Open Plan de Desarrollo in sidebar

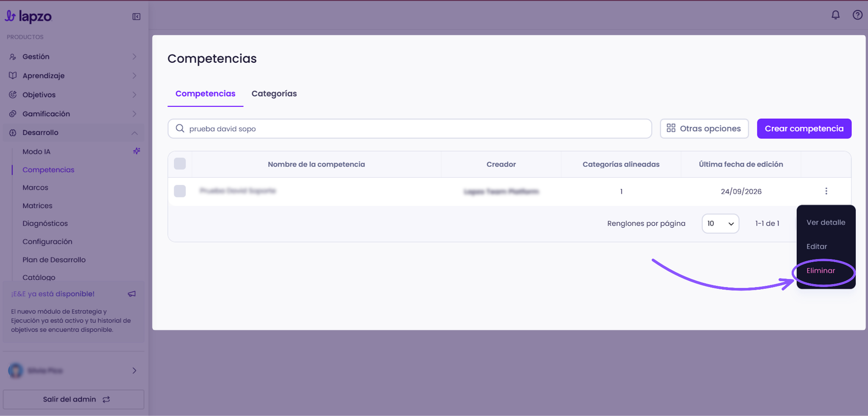coord(54,260)
